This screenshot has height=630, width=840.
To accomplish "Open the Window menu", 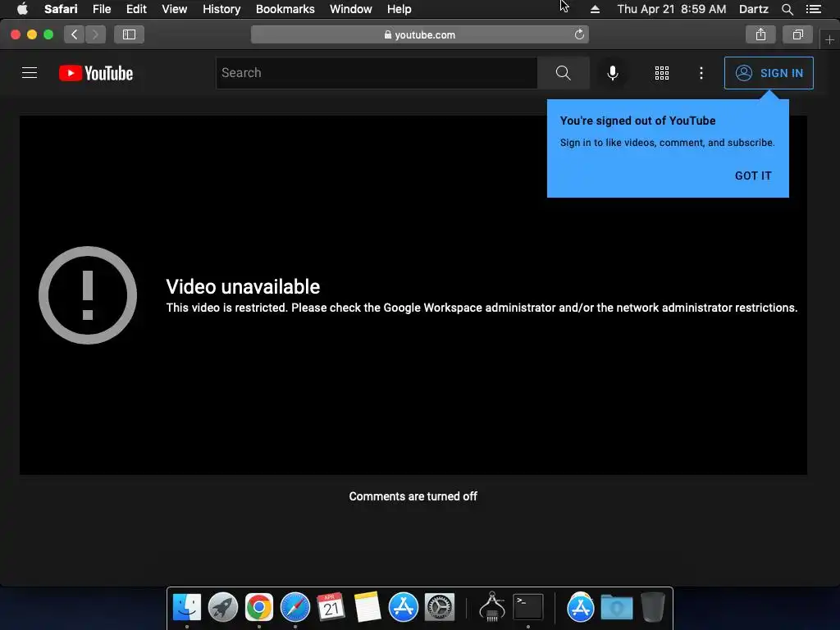I will click(x=351, y=9).
